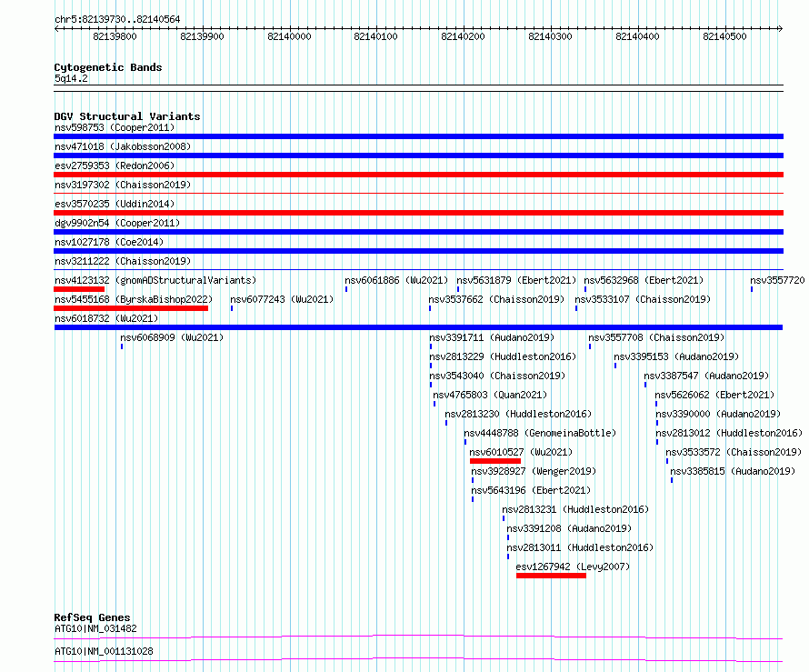Click nsv2813012 (Huddleston2016) label
809x672 pixels.
[x=729, y=433]
